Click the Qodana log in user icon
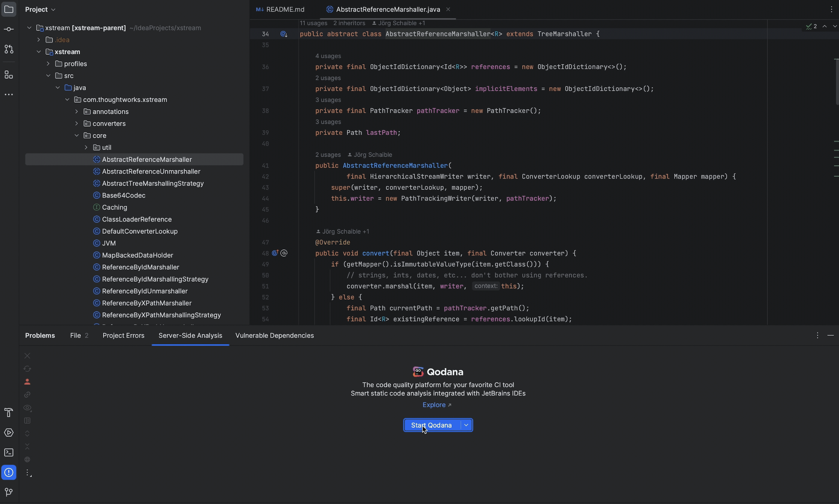This screenshot has width=839, height=504. click(x=27, y=382)
